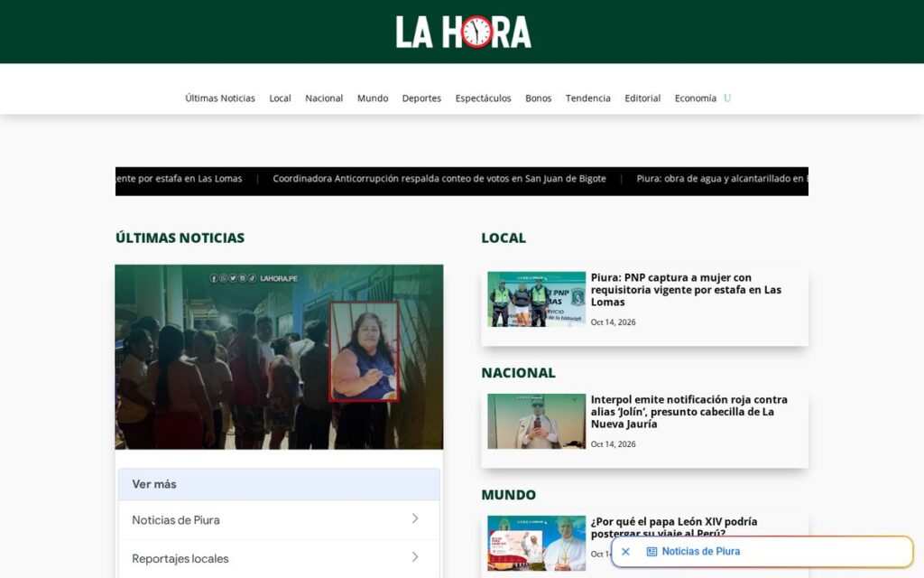
Task: Open Deportes menu item
Action: click(421, 98)
